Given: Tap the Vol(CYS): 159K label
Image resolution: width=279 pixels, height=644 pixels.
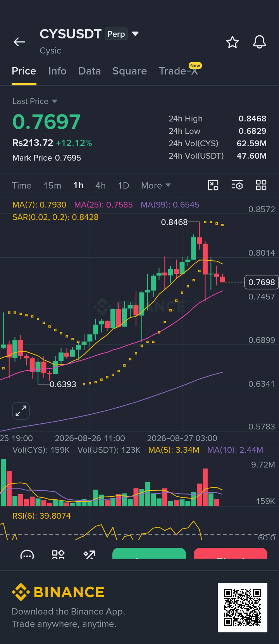Looking at the screenshot, I should (41, 450).
